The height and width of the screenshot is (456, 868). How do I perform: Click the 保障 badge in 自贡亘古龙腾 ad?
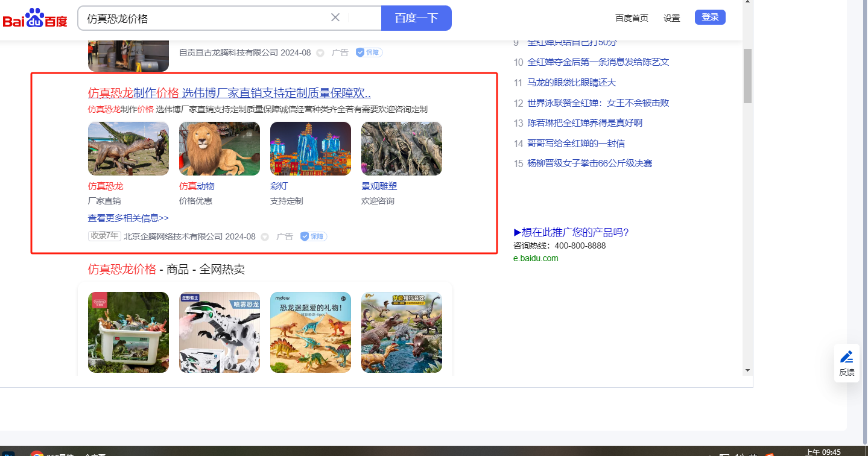[x=369, y=52]
